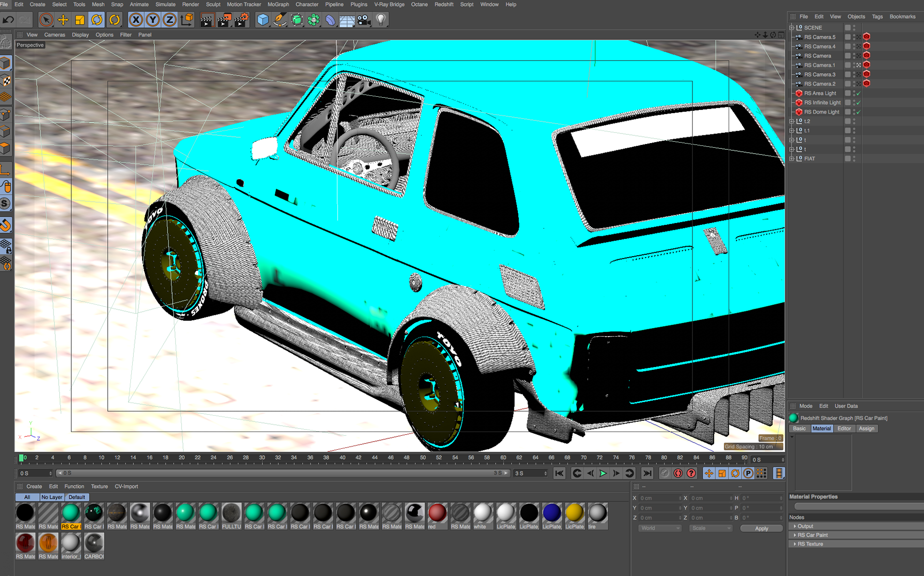924x576 pixels.
Task: Add a cube primitive object
Action: click(263, 20)
